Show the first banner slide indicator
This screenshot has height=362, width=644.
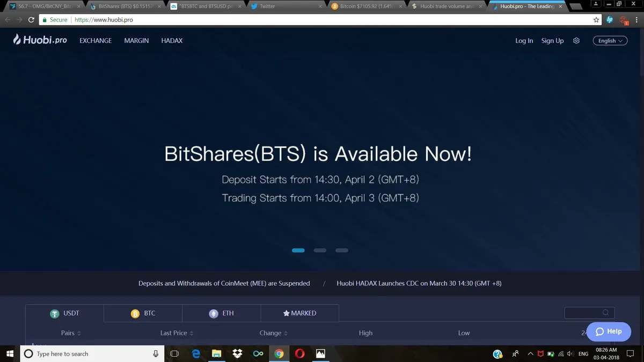pos(298,250)
